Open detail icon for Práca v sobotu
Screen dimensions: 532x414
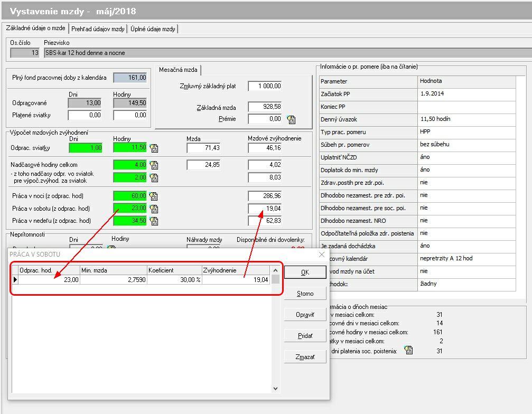click(154, 209)
